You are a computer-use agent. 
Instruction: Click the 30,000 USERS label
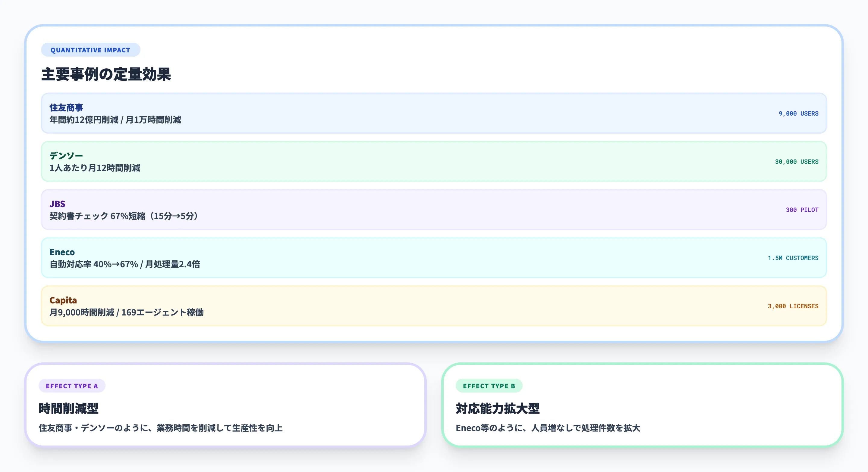tap(796, 162)
